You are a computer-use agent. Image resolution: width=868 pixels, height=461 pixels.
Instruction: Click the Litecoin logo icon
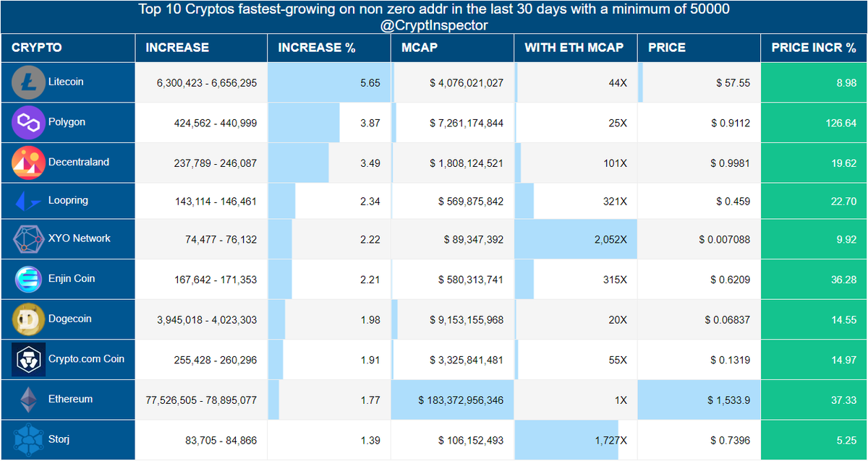[29, 82]
